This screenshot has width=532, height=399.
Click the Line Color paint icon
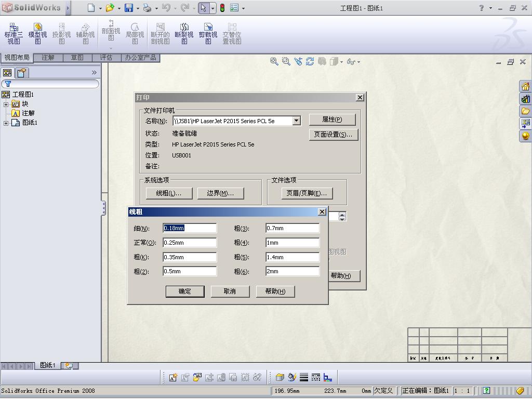coord(292,377)
